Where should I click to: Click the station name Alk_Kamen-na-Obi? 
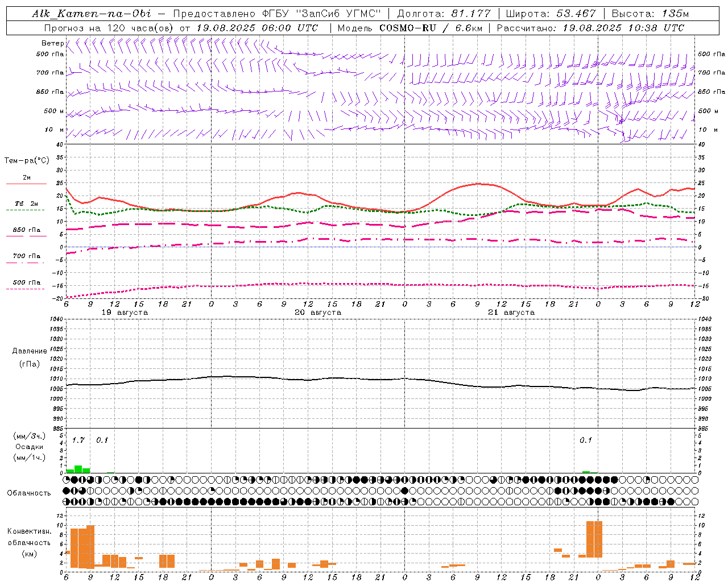(92, 14)
